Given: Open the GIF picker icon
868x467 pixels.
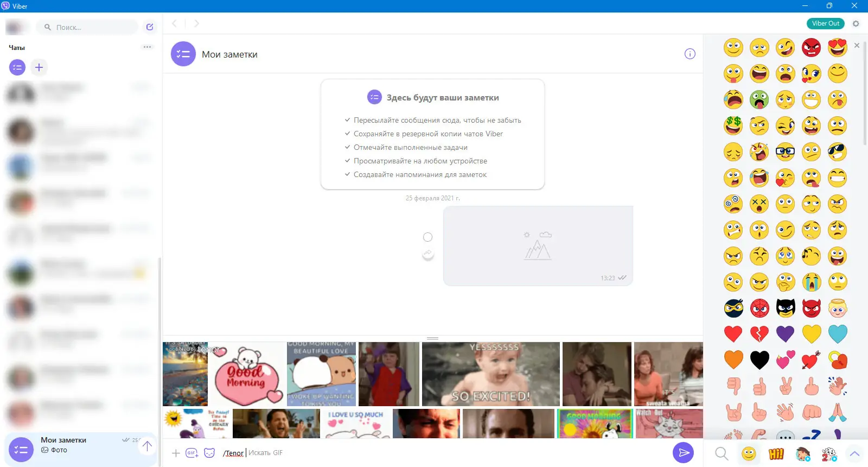Looking at the screenshot, I should click(192, 453).
